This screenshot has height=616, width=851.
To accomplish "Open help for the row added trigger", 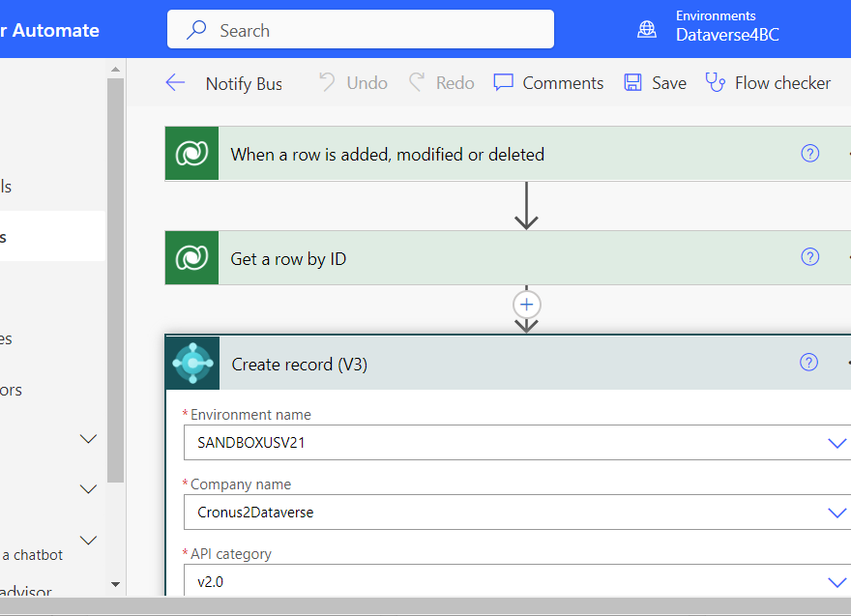I will [809, 154].
